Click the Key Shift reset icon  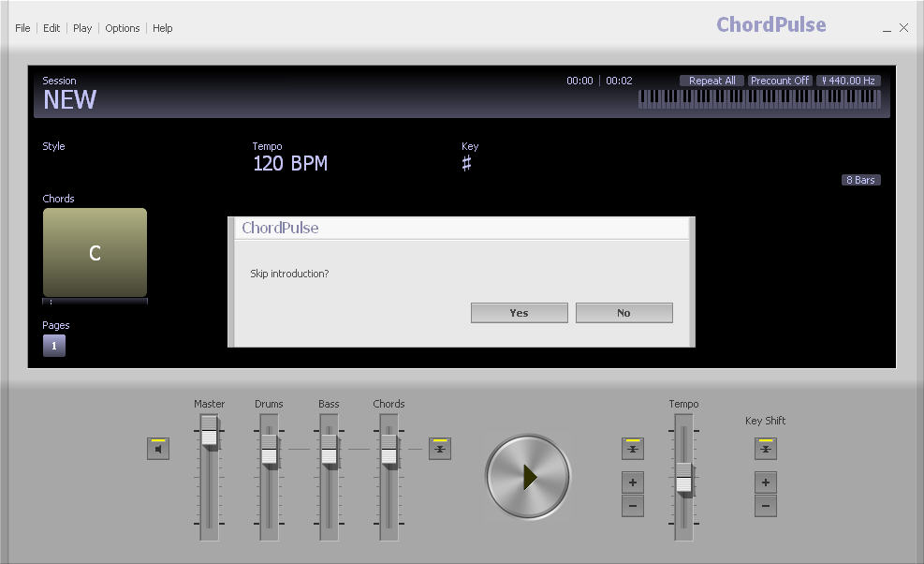click(x=766, y=449)
